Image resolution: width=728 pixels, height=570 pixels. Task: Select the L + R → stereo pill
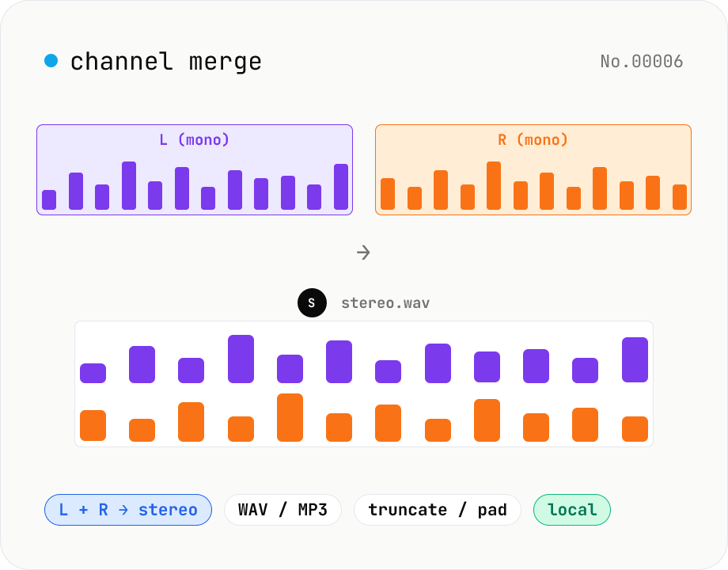tap(128, 510)
